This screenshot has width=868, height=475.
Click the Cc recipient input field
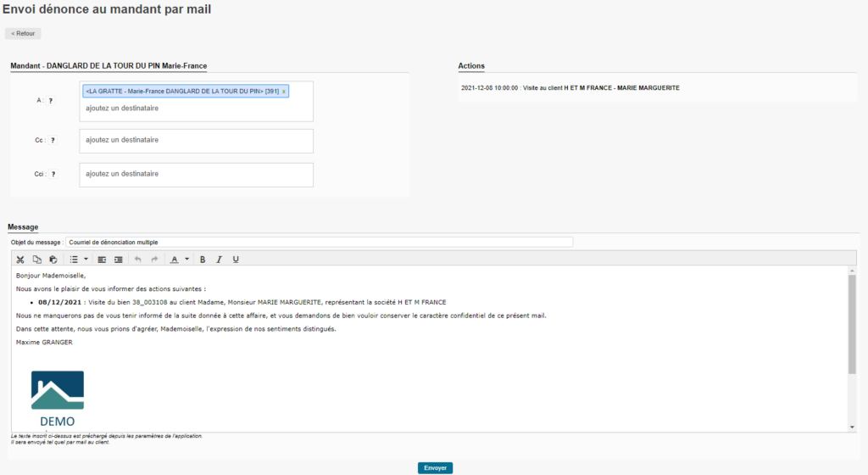(x=196, y=140)
